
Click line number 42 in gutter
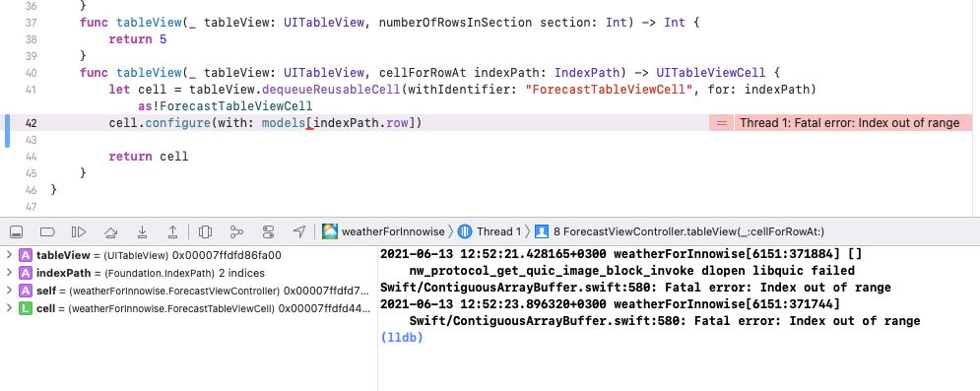31,123
